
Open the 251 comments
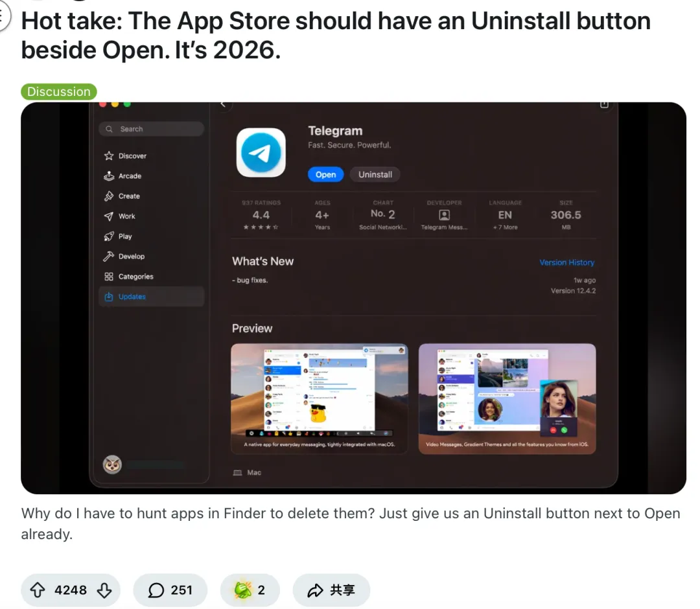click(x=170, y=590)
